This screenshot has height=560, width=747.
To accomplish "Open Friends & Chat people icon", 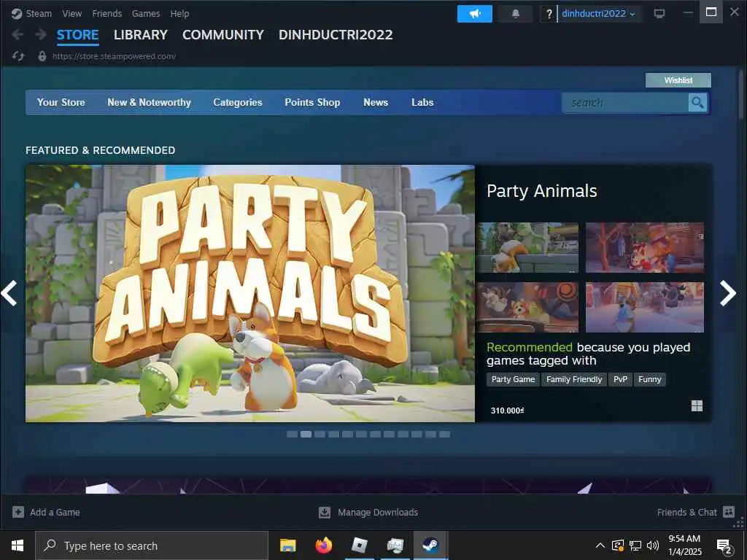I will (x=729, y=512).
